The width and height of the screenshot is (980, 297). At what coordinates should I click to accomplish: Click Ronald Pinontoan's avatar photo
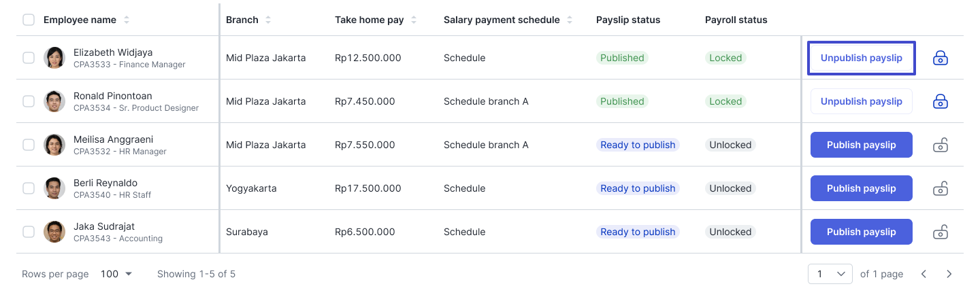coord(54,101)
